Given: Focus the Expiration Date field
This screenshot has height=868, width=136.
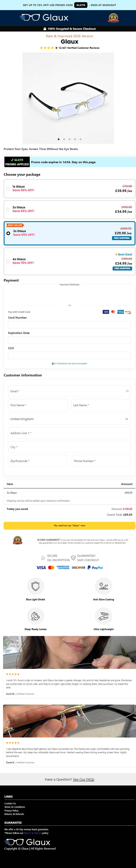Looking at the screenshot, I should (69, 340).
